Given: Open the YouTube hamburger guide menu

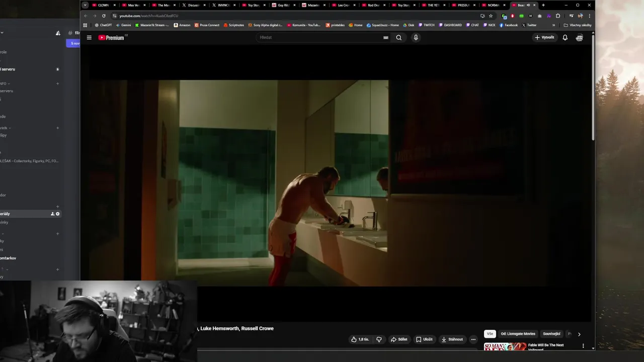Looking at the screenshot, I should coord(89,38).
